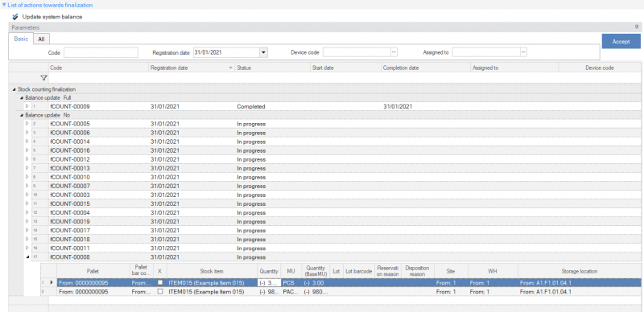The image size is (644, 312).
Task: Collapse the Balance update Full group
Action: (23, 98)
